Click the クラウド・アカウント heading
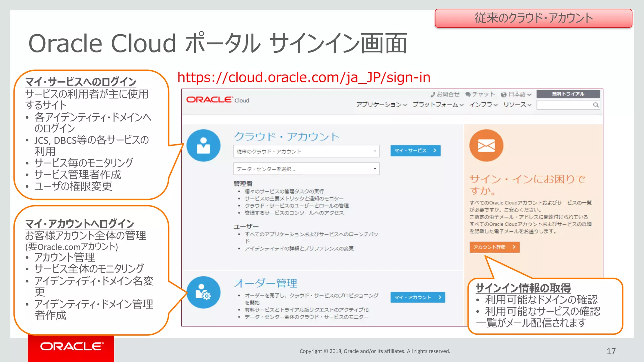 (286, 137)
